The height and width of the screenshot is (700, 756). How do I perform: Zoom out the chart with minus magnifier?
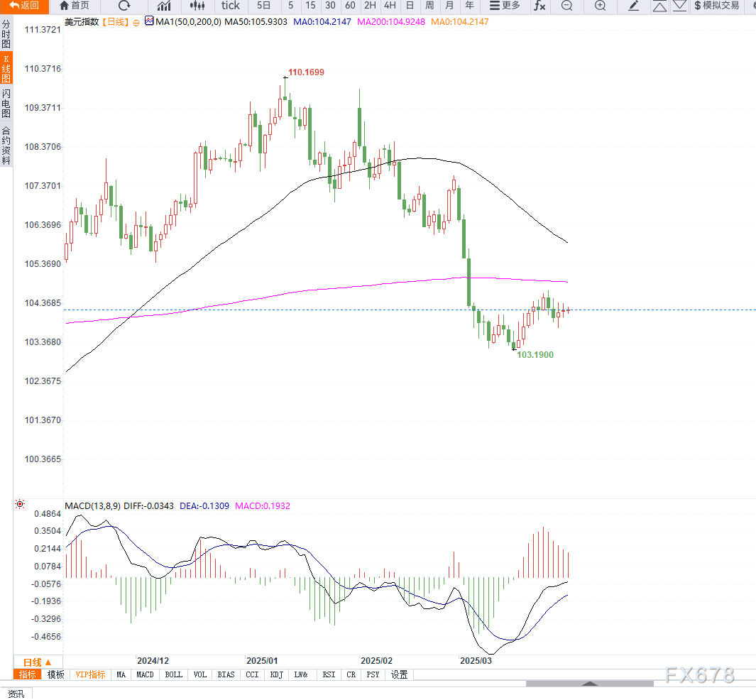point(566,6)
